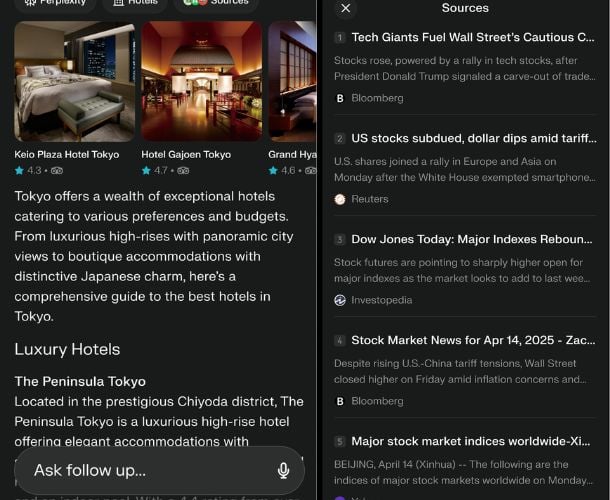Click the Tripadvisor icon under Keio Plaza

[x=57, y=171]
